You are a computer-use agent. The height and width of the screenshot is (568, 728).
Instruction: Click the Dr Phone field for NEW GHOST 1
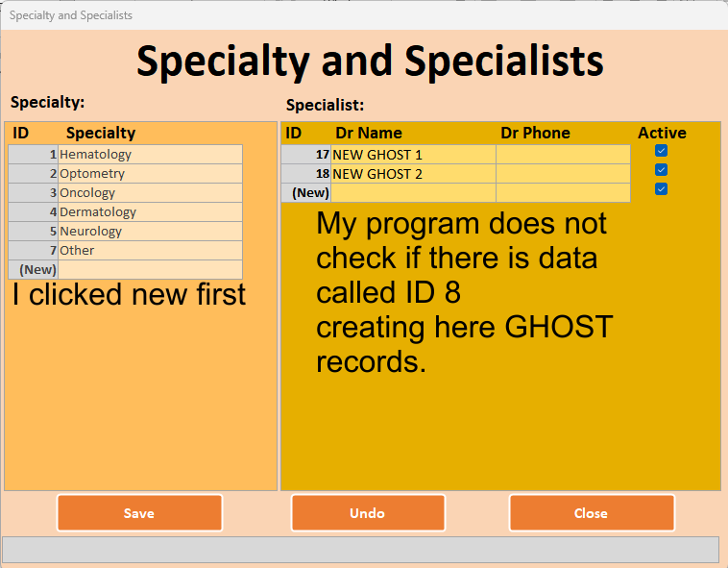[563, 155]
